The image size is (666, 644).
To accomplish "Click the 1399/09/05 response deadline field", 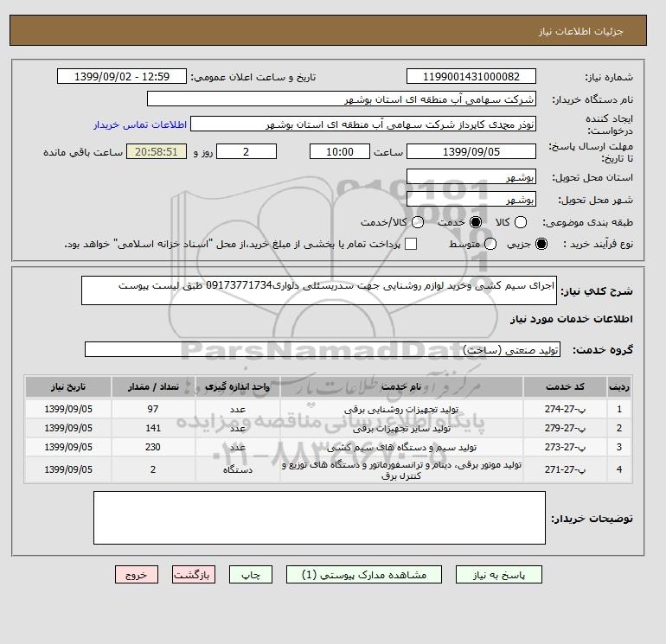I will coord(471,151).
